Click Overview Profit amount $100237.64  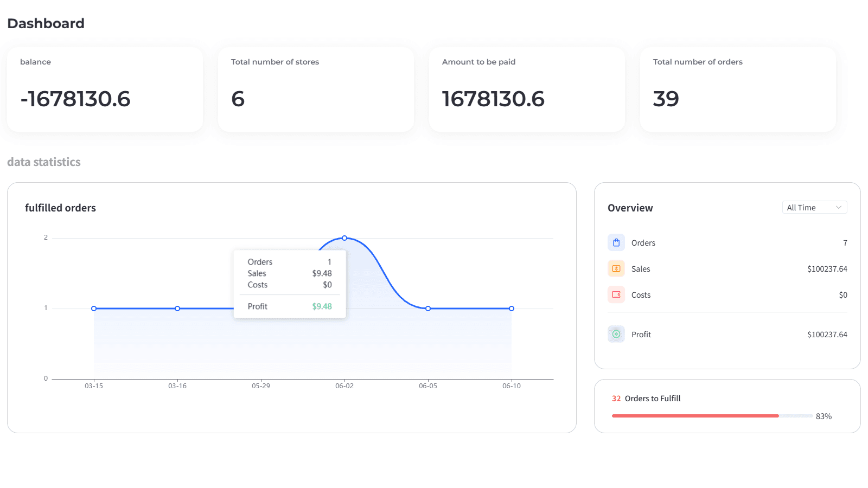(x=827, y=335)
